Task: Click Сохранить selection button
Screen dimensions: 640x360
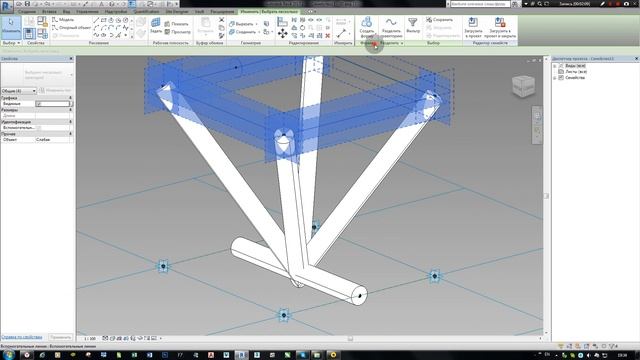Action: 439,20
